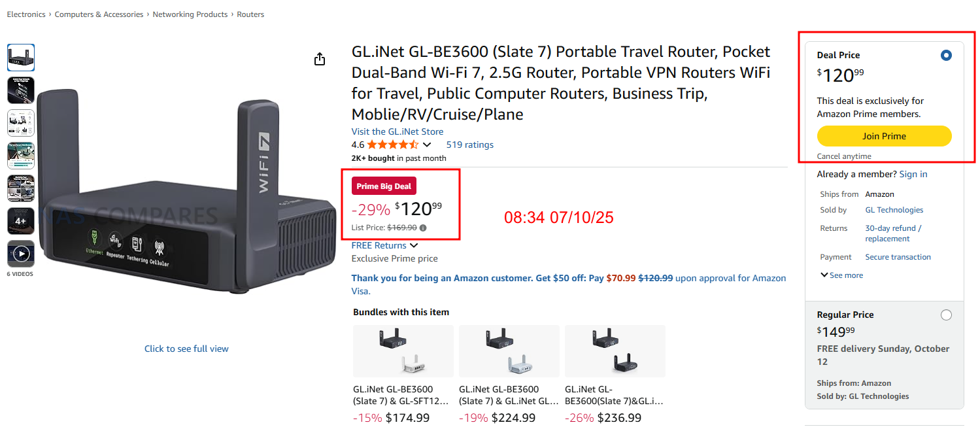Image resolution: width=980 pixels, height=429 pixels.
Task: Open the Electronics breadcrumb
Action: click(26, 14)
